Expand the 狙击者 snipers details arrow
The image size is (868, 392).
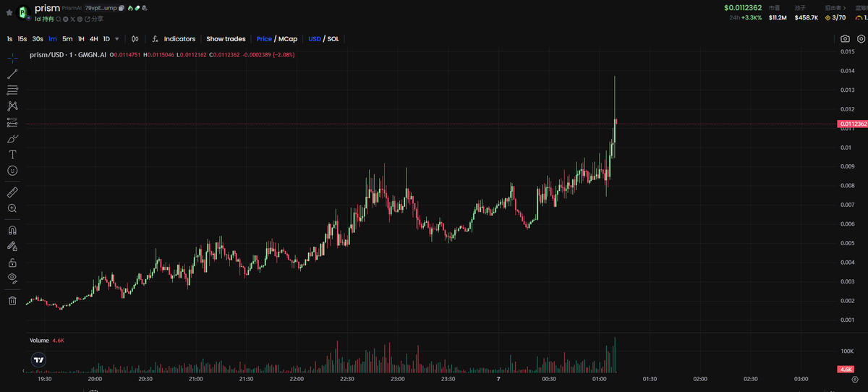(x=844, y=8)
